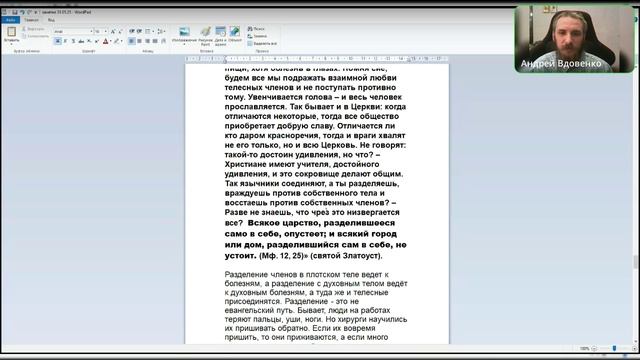Select Align text left

131,41
